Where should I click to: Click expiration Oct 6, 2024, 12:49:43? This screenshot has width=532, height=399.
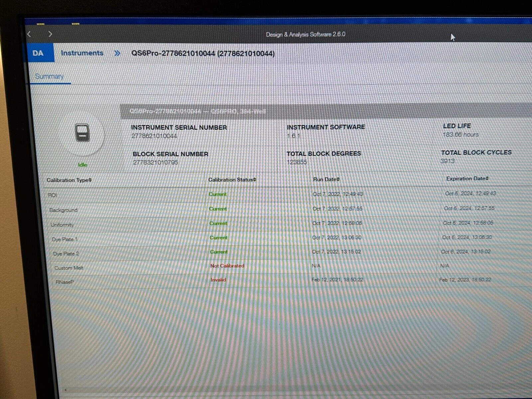pyautogui.click(x=470, y=193)
